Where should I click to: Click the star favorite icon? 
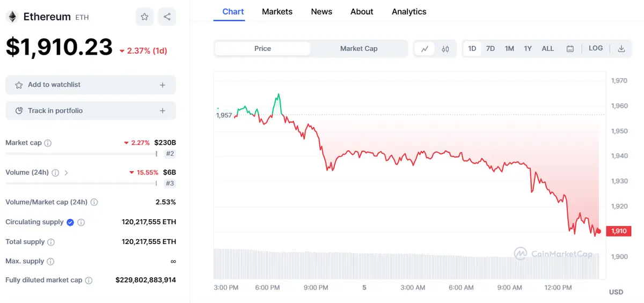[144, 17]
